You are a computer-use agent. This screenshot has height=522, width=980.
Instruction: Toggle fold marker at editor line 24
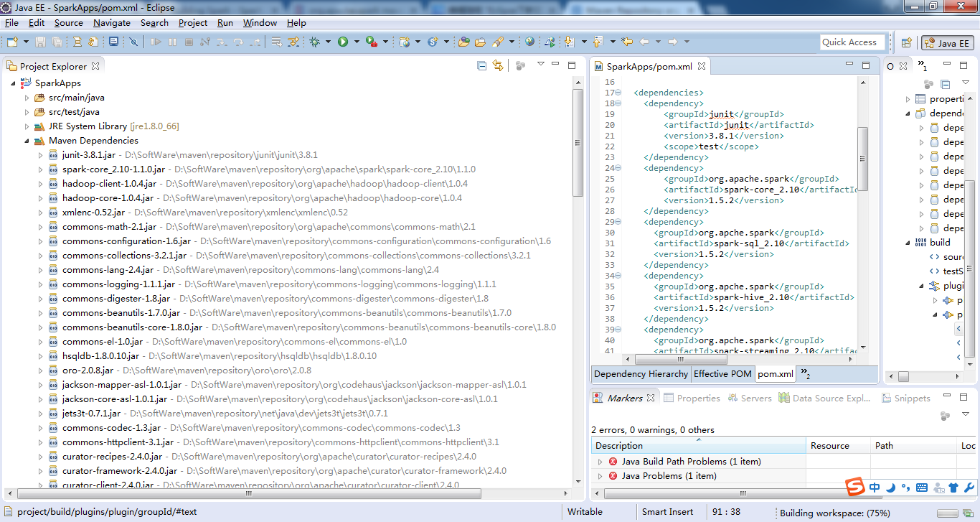(x=618, y=168)
